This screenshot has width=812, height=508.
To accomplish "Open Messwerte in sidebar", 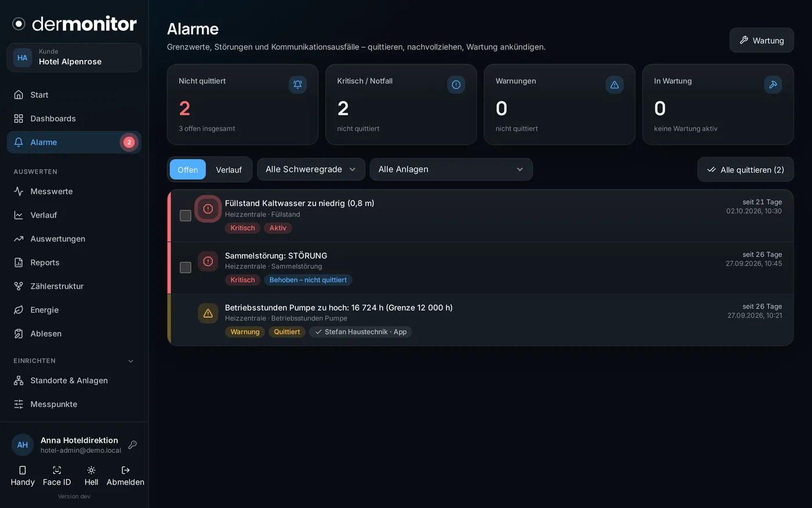I will click(x=74, y=191).
